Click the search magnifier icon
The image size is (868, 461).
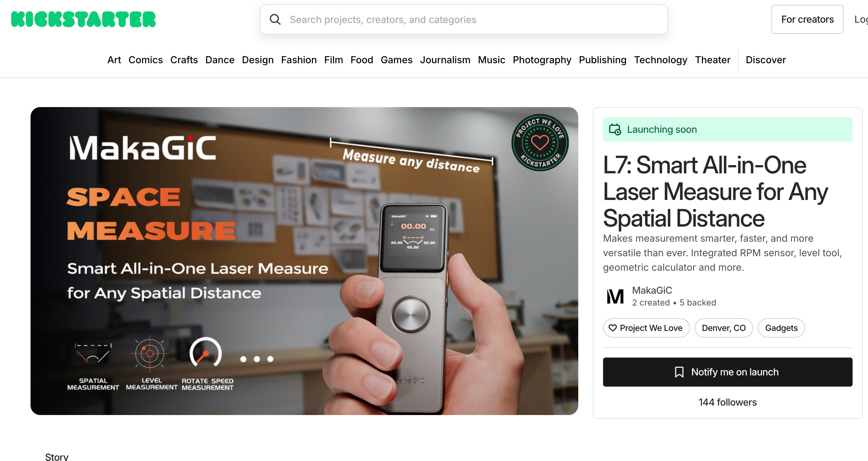point(275,20)
